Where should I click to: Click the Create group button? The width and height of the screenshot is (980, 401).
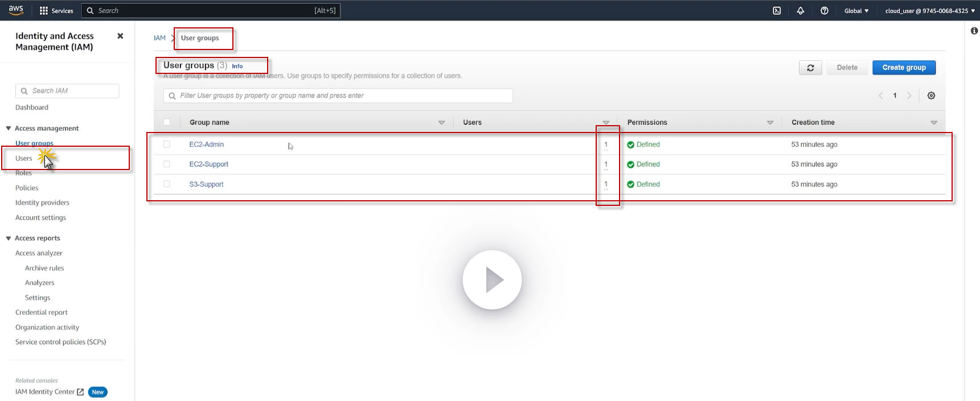coord(904,68)
